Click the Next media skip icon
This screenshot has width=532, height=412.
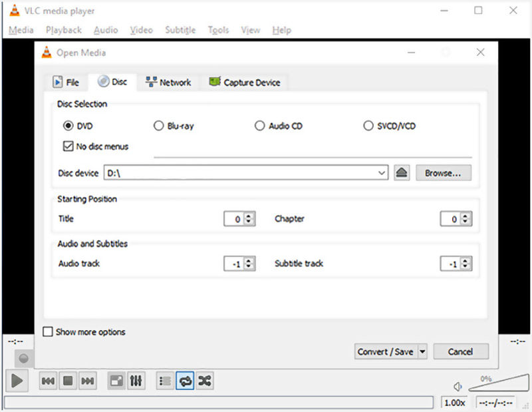(87, 381)
